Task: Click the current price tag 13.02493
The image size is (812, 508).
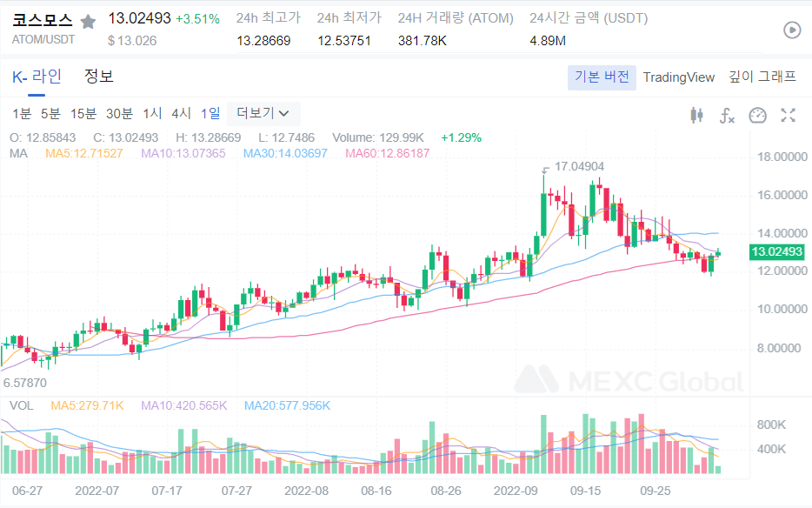Action: (776, 252)
